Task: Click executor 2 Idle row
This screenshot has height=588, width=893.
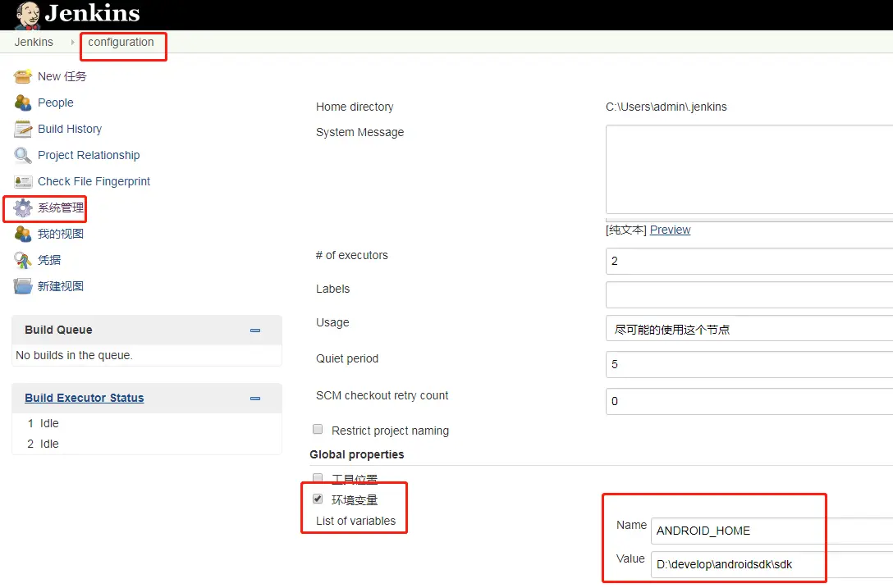Action: coord(147,444)
